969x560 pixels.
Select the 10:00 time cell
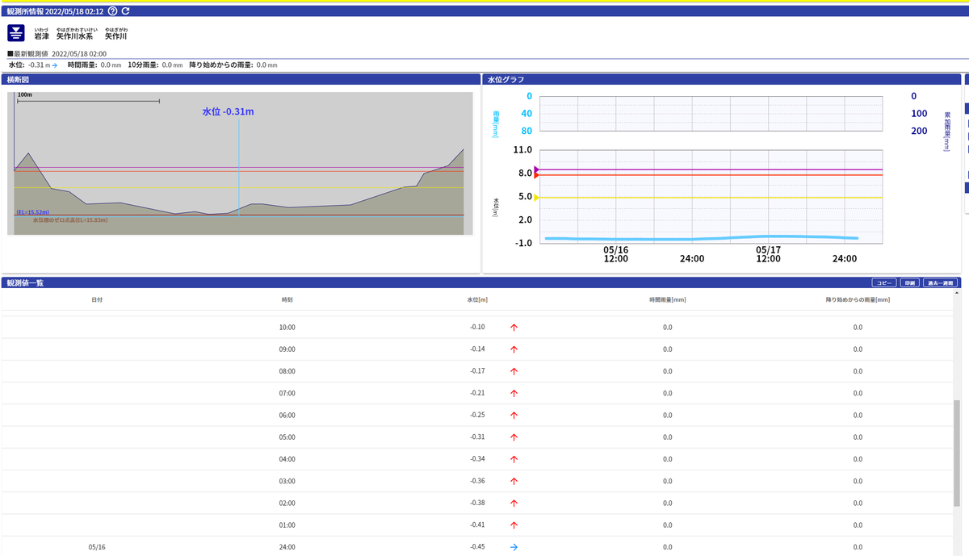coord(287,328)
